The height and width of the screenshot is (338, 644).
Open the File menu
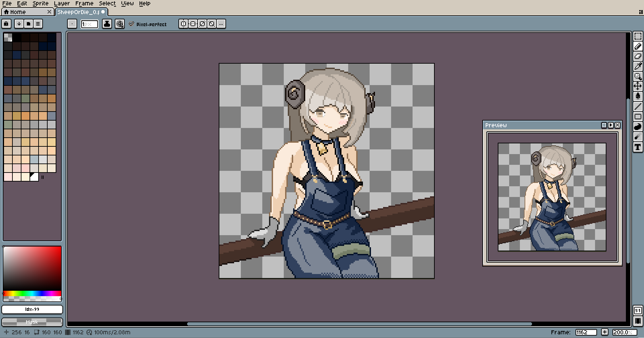pyautogui.click(x=7, y=3)
